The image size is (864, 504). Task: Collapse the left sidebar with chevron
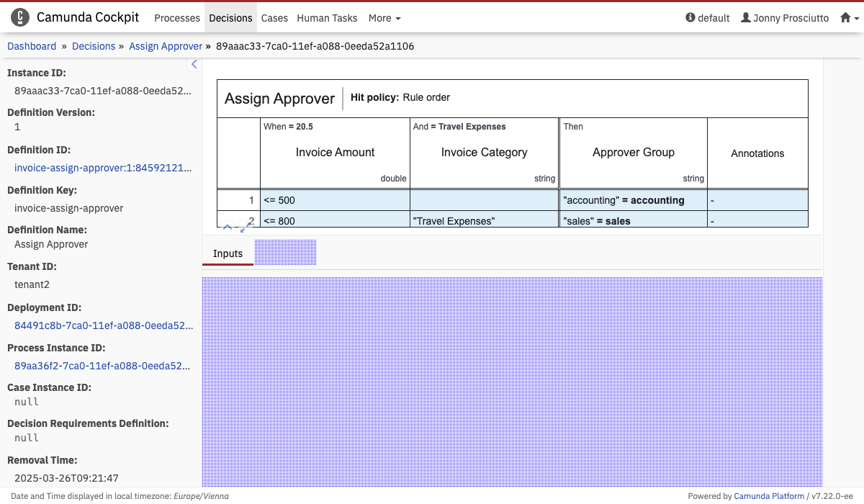(194, 65)
